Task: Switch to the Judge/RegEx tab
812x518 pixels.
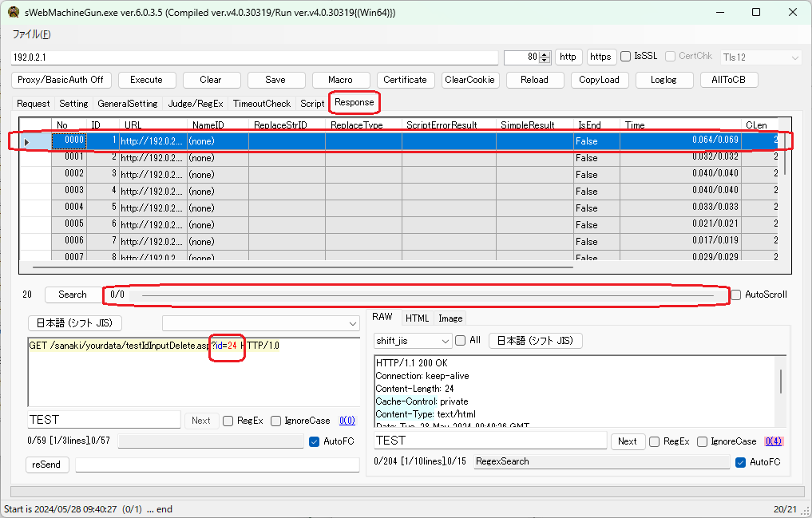Action: coord(196,104)
